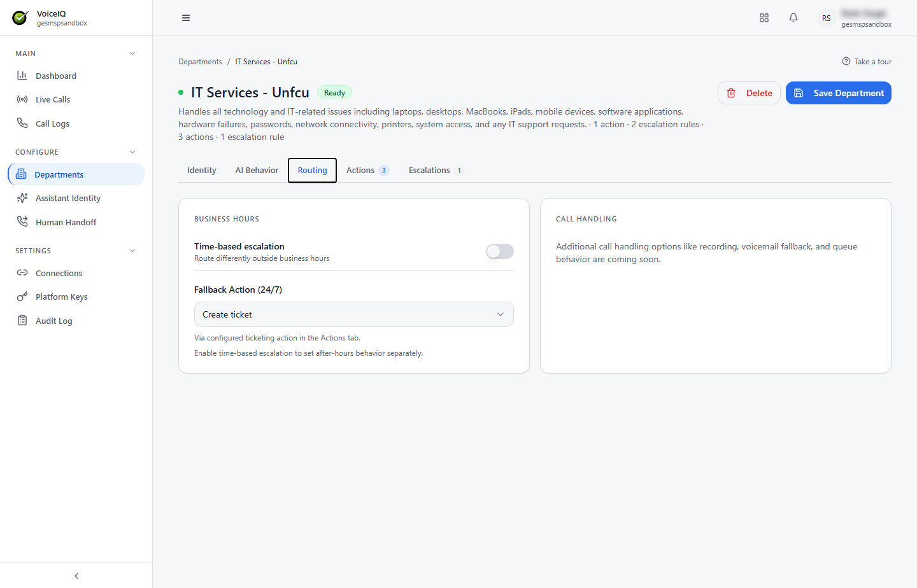This screenshot has width=917, height=588.
Task: Click the Save Department button
Action: click(839, 93)
